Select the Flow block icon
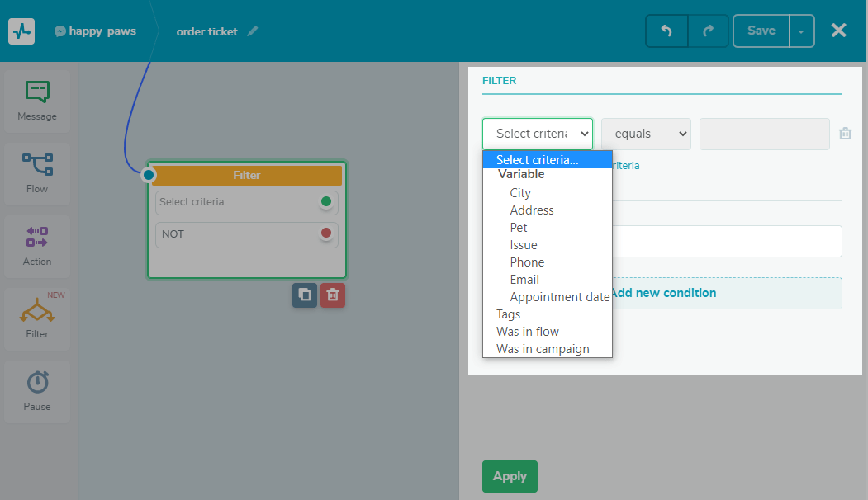The height and width of the screenshot is (500, 868). point(37,172)
